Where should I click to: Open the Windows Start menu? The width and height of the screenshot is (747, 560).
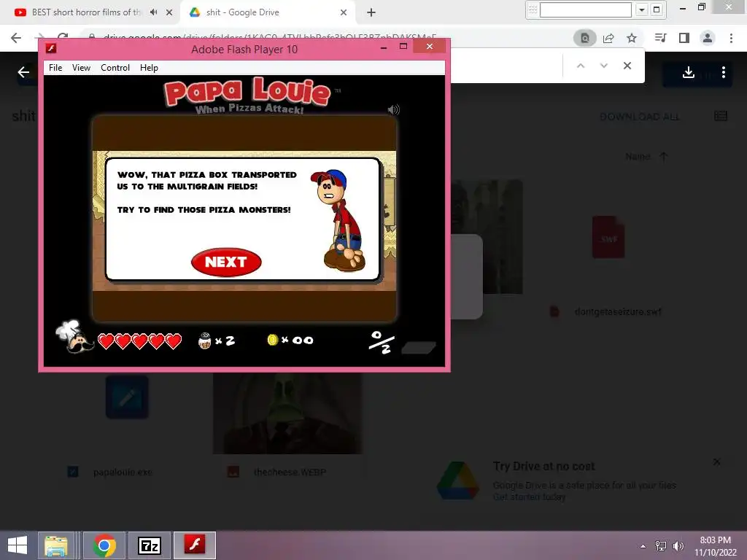click(x=18, y=545)
